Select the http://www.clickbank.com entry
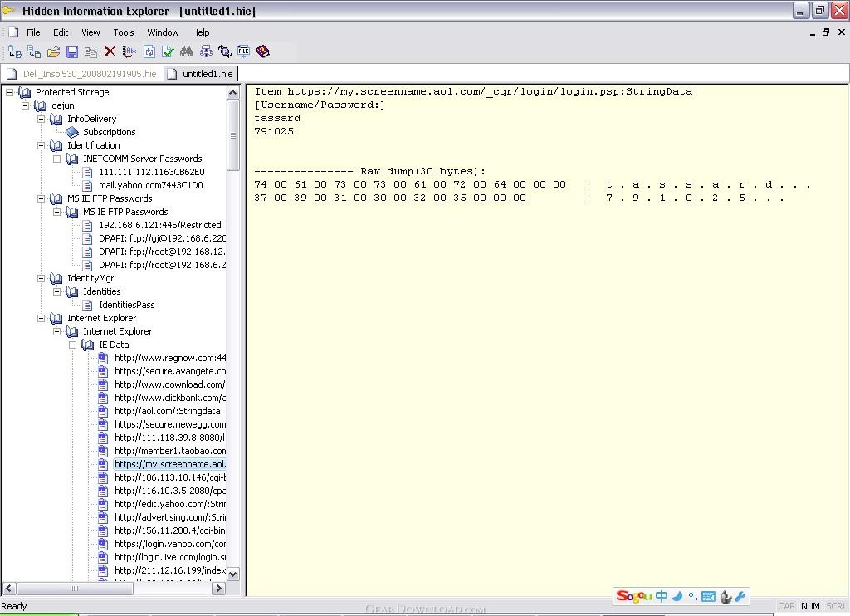Screen dimensions: 850x616 click(170, 398)
